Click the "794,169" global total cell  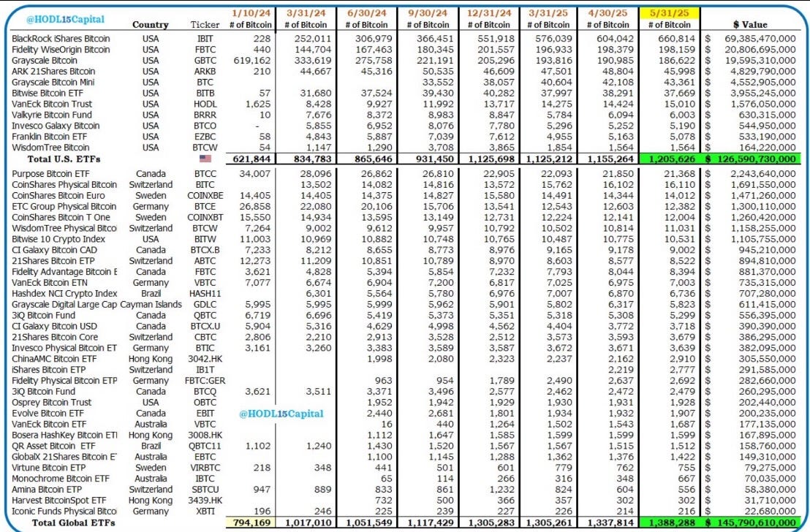[252, 522]
